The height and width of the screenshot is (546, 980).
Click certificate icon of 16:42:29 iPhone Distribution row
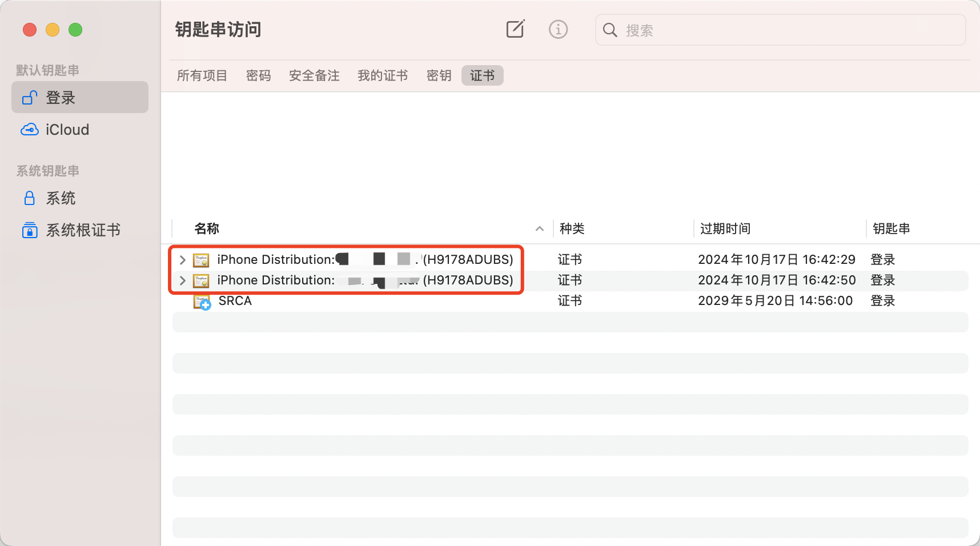201,260
